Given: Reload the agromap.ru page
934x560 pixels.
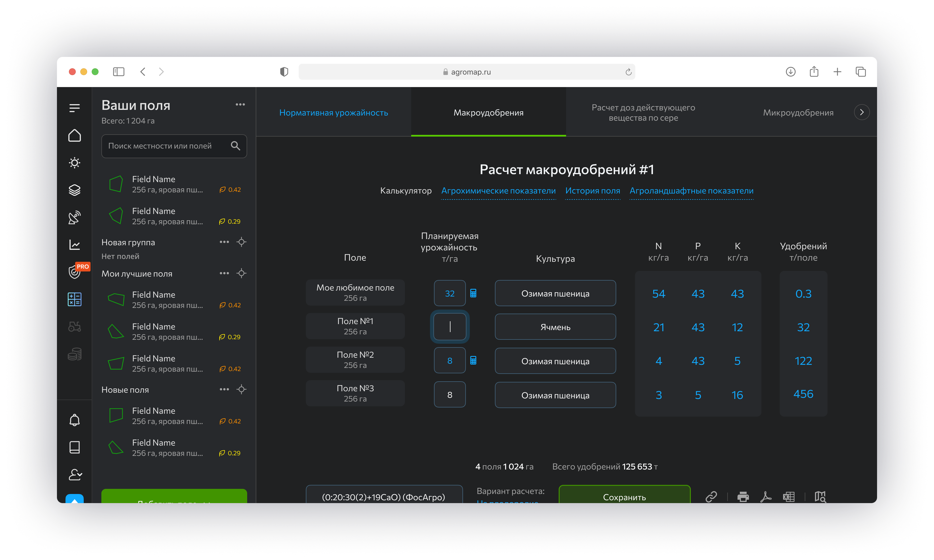Looking at the screenshot, I should [x=628, y=72].
